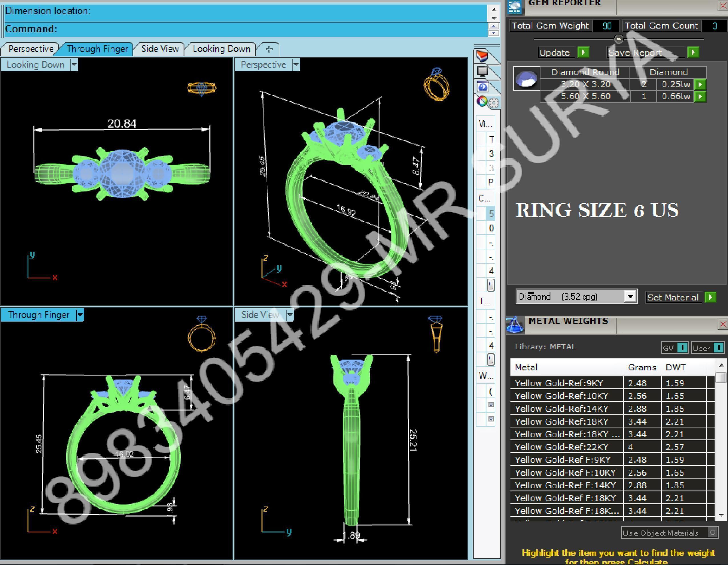Click the Looking Down viewport title
The image size is (728, 565).
[36, 64]
